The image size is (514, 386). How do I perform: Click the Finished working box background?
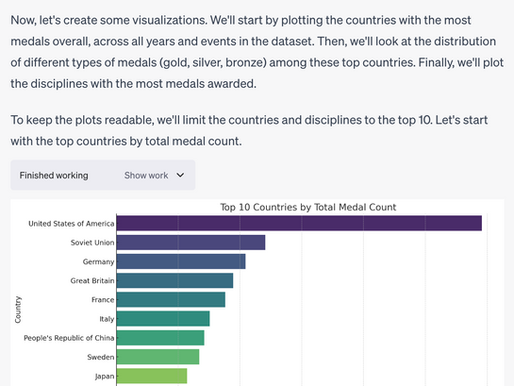[x=103, y=175]
